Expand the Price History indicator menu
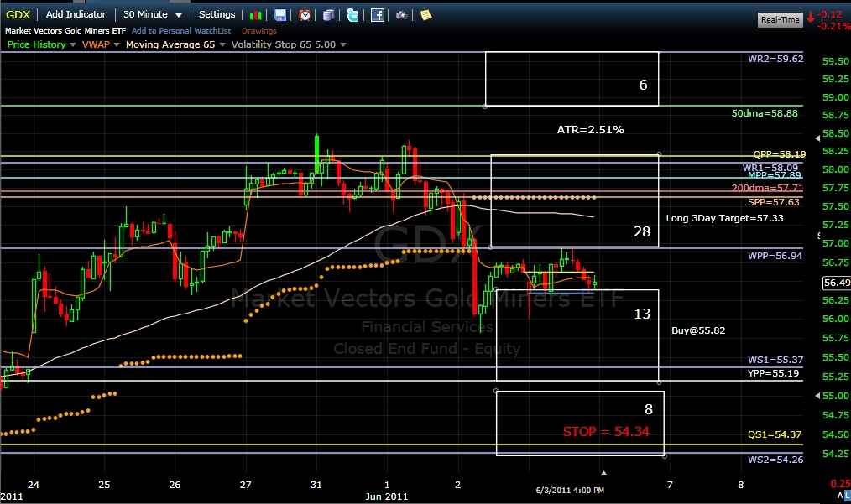851x504 pixels. point(73,44)
